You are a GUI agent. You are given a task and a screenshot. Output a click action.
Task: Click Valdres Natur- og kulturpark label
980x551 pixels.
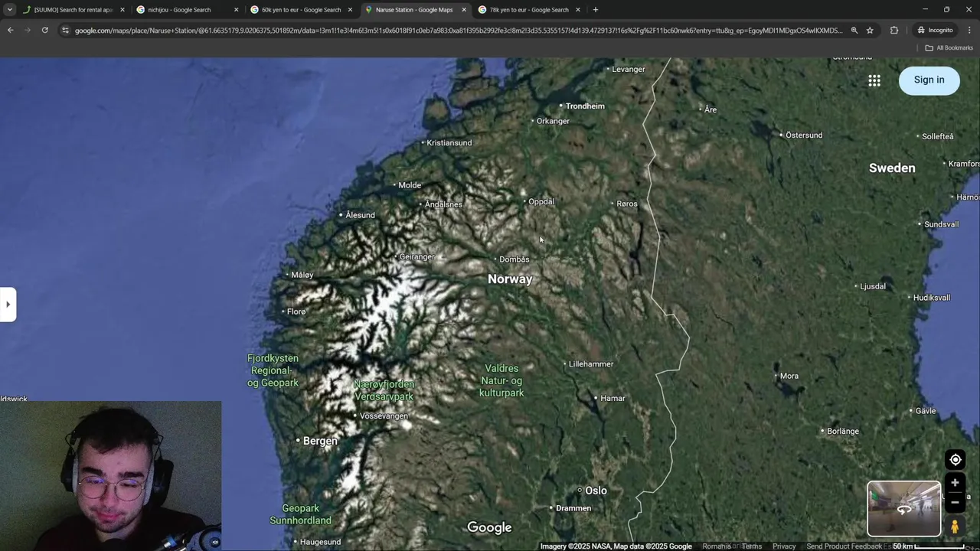pyautogui.click(x=501, y=380)
